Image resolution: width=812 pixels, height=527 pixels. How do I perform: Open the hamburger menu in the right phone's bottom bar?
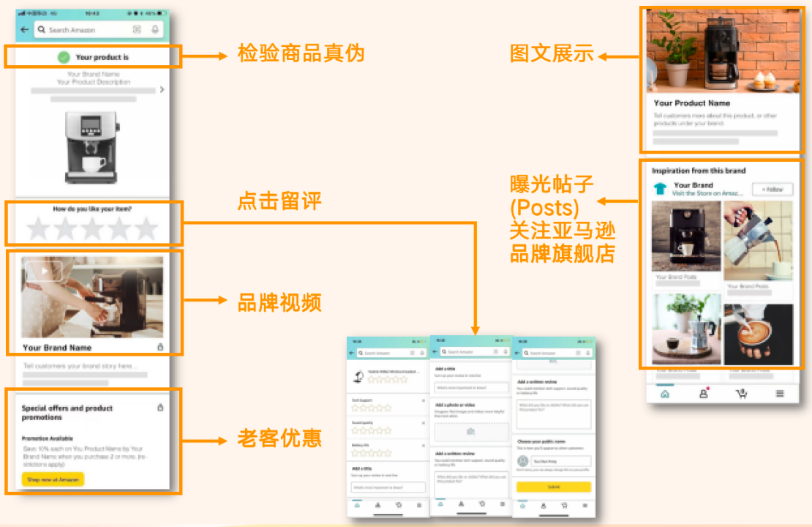click(x=780, y=394)
